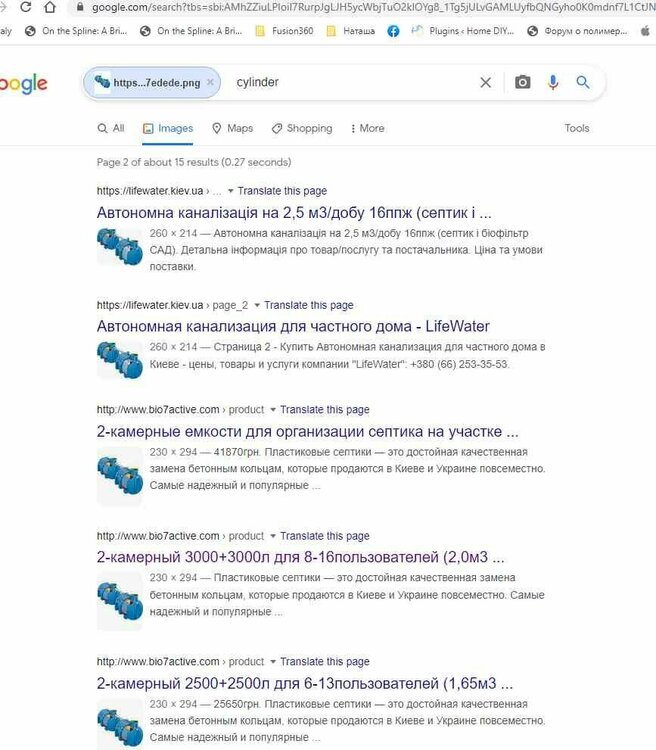
Task: Open the Наташа bookmarks folder
Action: (351, 31)
